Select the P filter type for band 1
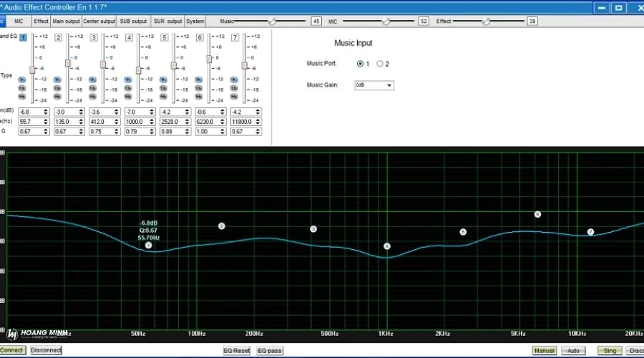Viewport: 644px width, 358px height. (x=23, y=79)
